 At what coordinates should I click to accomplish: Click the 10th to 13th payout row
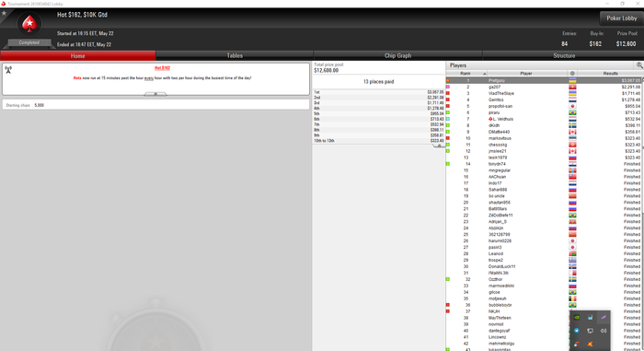click(x=378, y=141)
